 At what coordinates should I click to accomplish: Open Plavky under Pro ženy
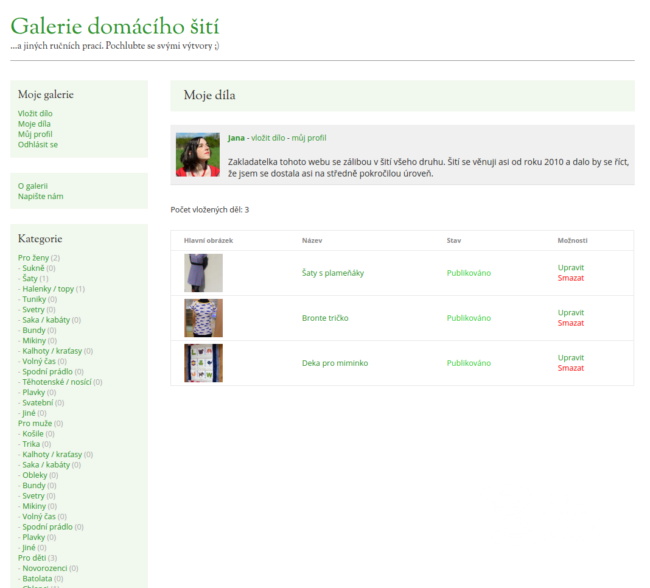(x=34, y=392)
